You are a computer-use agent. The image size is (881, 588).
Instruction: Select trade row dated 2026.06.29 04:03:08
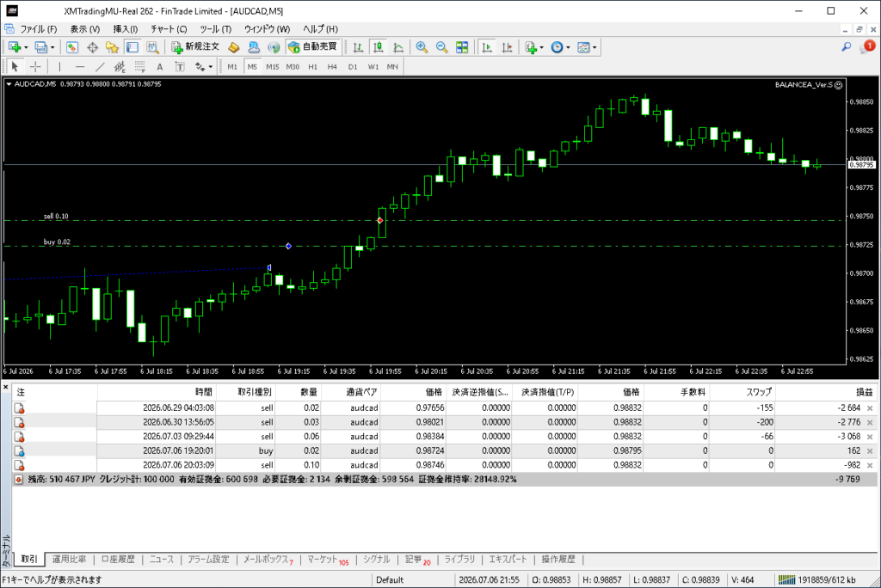coord(444,407)
